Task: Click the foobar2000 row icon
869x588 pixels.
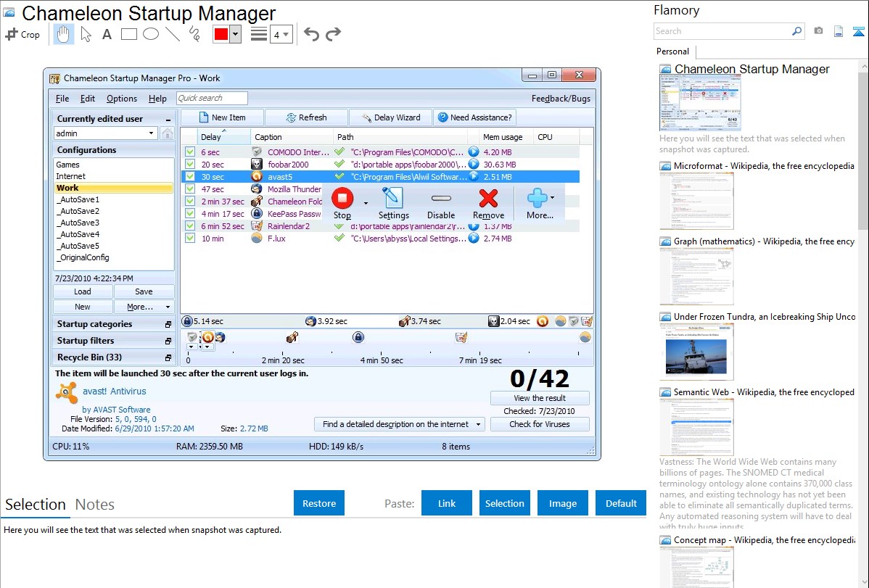Action: 257,164
